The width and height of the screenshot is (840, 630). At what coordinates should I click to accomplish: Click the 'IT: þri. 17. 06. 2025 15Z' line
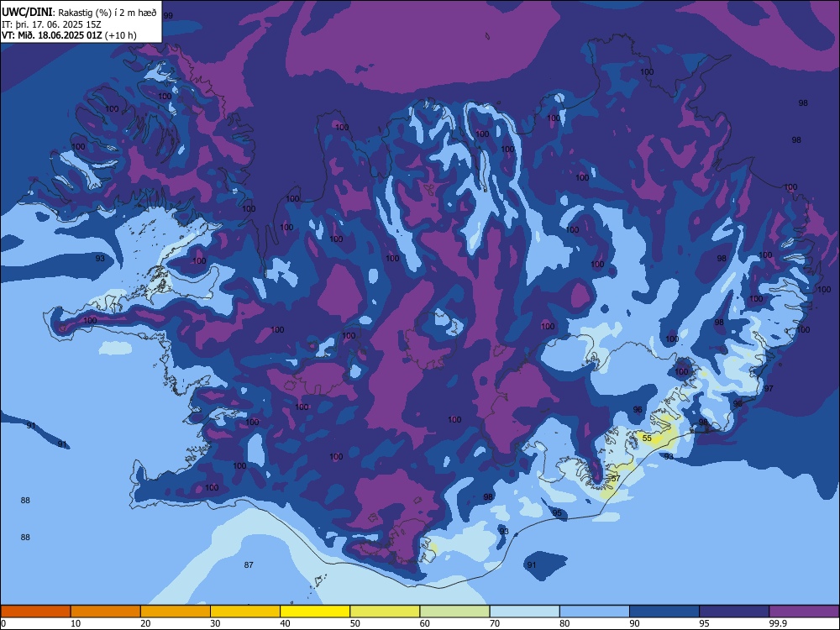point(51,24)
